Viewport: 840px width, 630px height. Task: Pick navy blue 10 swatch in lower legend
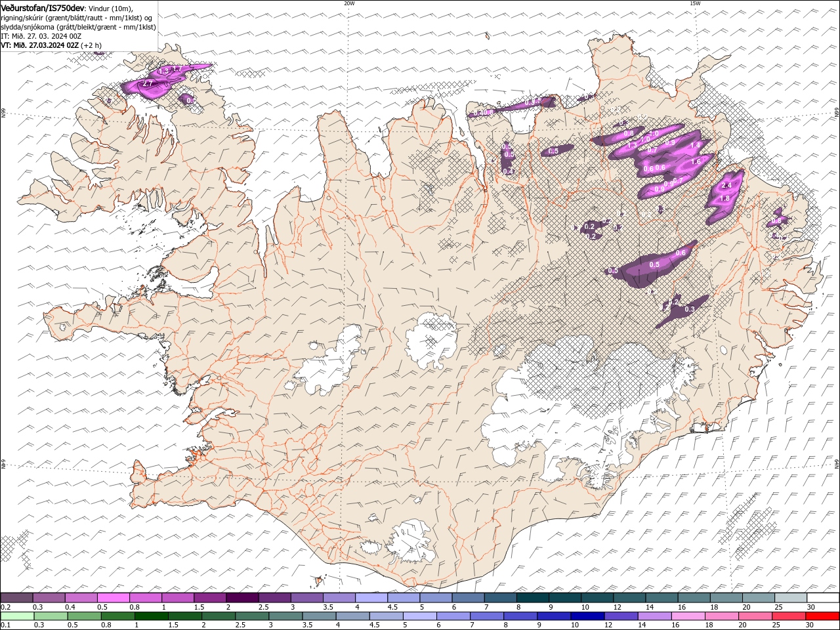click(587, 616)
